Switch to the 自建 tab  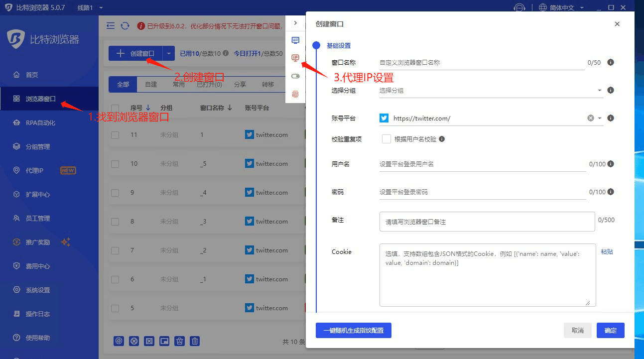pos(151,85)
